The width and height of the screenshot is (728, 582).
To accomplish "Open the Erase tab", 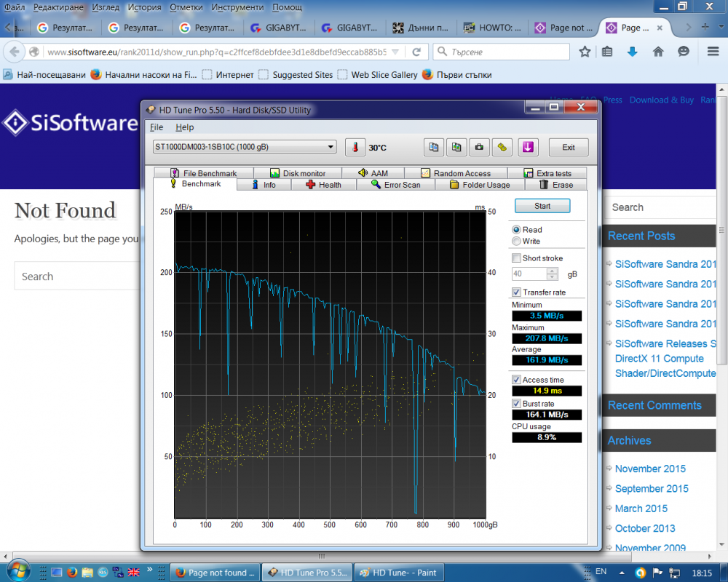I will point(555,185).
